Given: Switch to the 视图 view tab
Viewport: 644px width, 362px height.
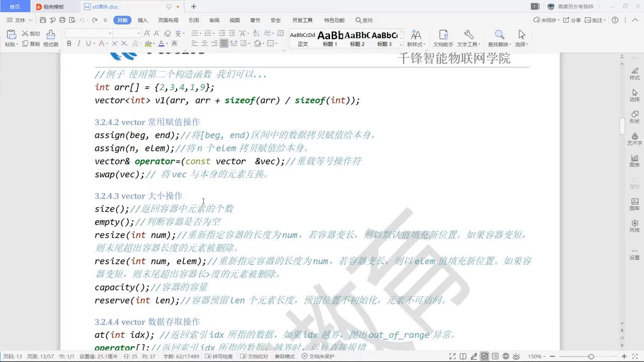Looking at the screenshot, I should click(x=234, y=20).
